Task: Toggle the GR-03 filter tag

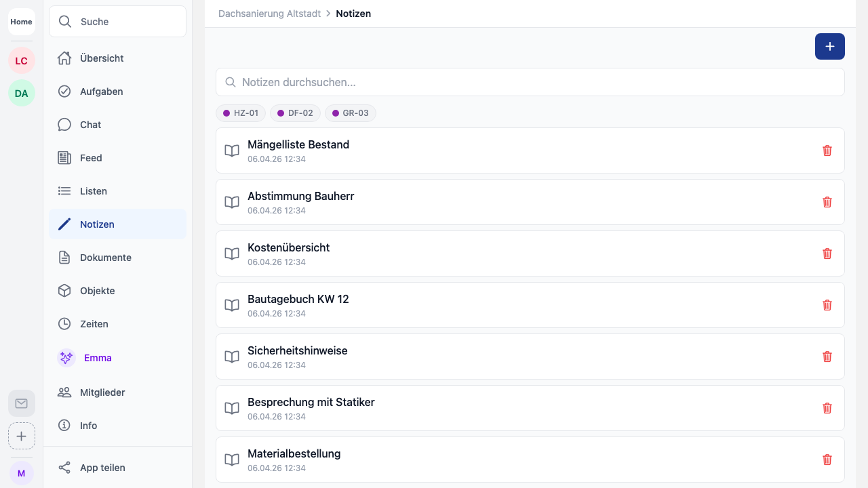Action: [x=350, y=113]
